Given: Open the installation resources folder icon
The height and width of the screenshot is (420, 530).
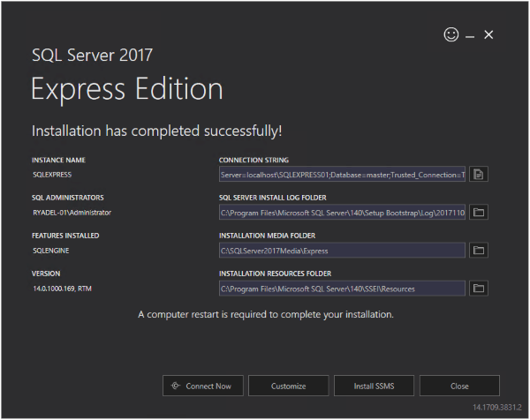Looking at the screenshot, I should click(x=478, y=289).
